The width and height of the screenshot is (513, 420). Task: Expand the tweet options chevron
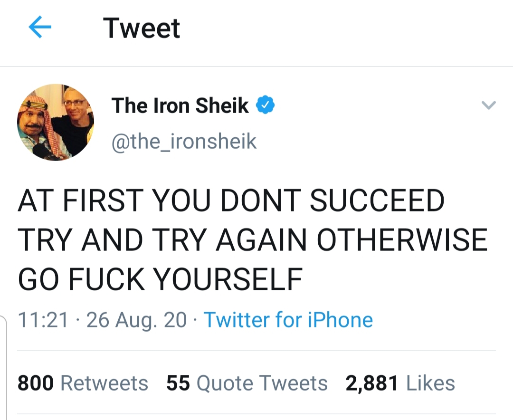click(488, 105)
